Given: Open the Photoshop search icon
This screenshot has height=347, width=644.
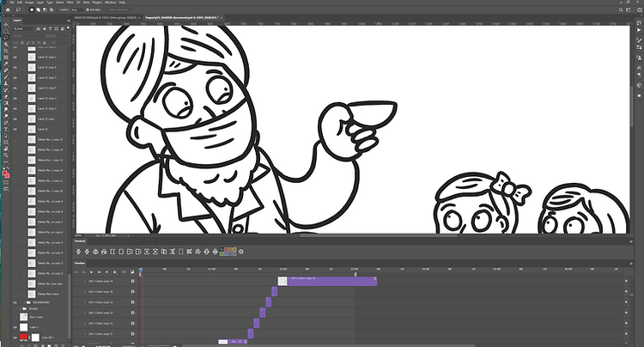Looking at the screenshot, I should (x=621, y=9).
